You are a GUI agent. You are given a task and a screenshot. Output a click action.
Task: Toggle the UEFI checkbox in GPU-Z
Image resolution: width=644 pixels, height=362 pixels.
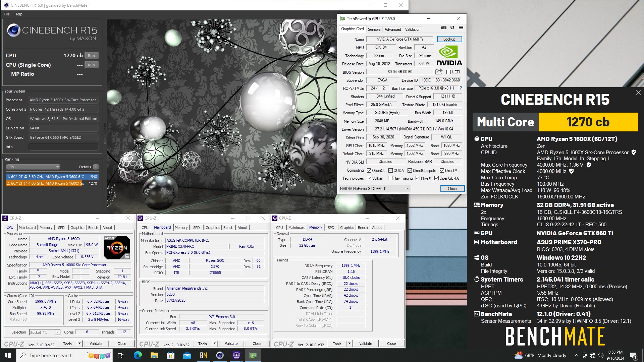click(448, 72)
